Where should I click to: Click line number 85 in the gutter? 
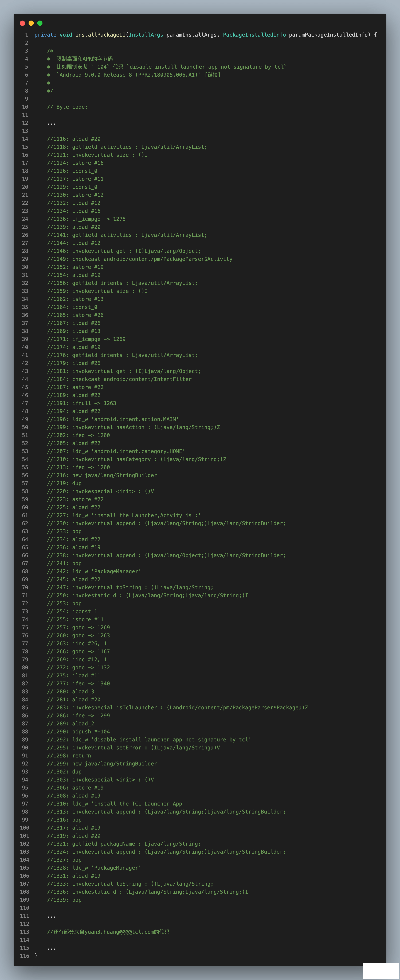pos(25,707)
